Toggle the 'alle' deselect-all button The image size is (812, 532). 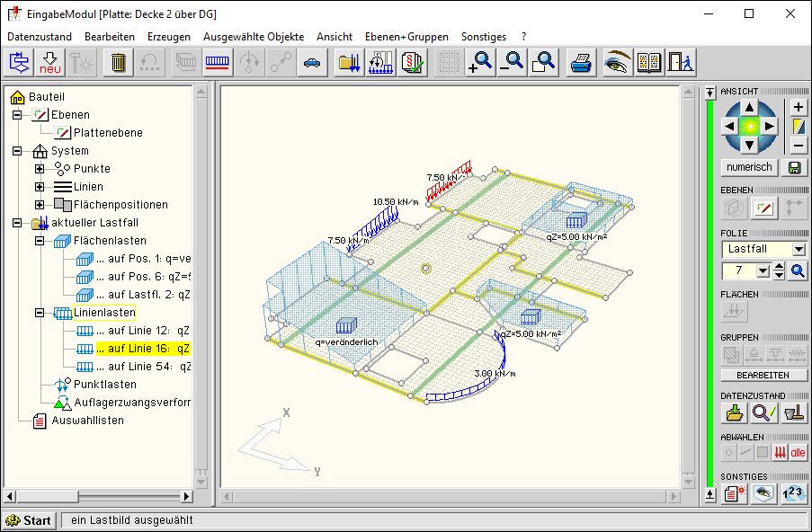[798, 453]
